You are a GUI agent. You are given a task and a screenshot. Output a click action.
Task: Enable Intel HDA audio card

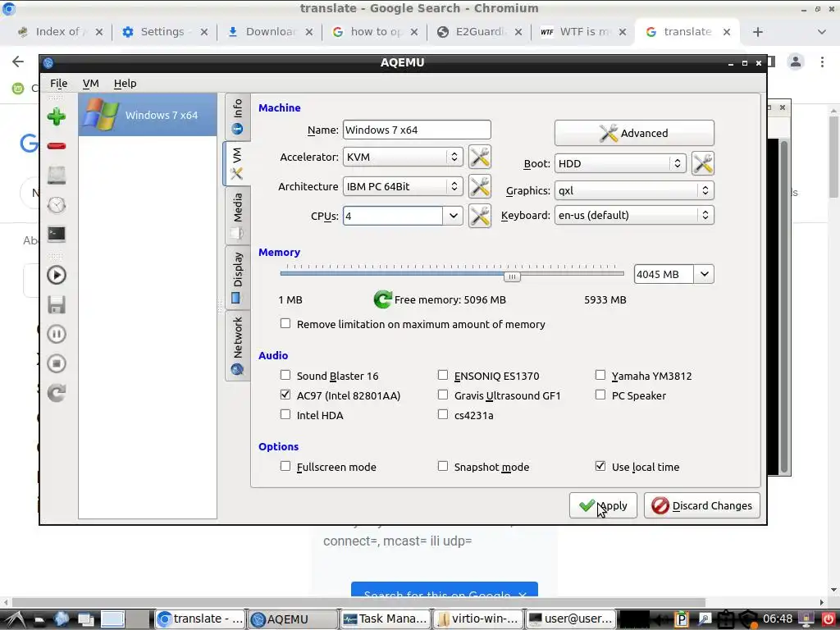[285, 414]
